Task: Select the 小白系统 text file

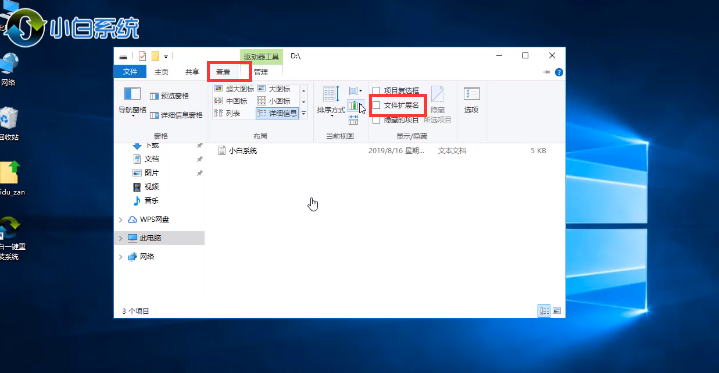Action: point(243,150)
